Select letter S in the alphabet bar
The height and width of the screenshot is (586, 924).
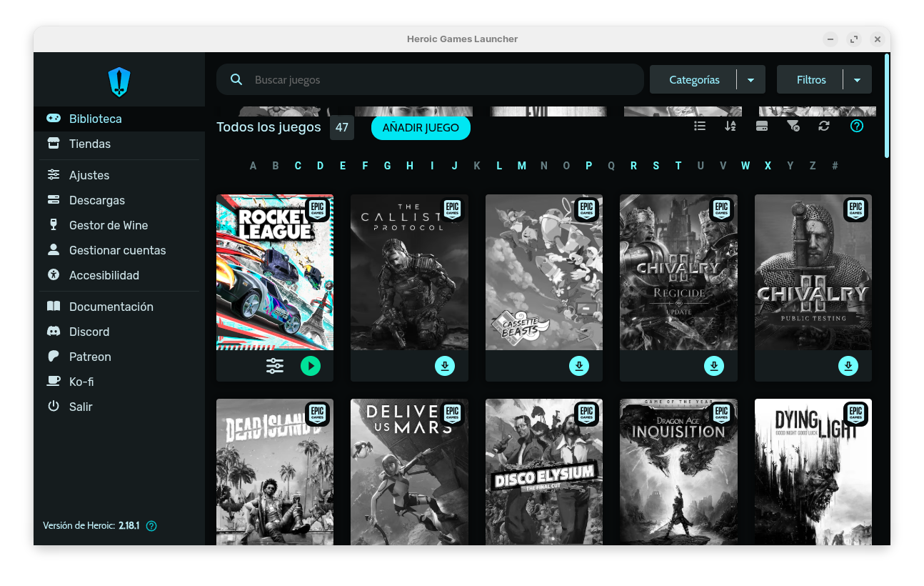656,166
